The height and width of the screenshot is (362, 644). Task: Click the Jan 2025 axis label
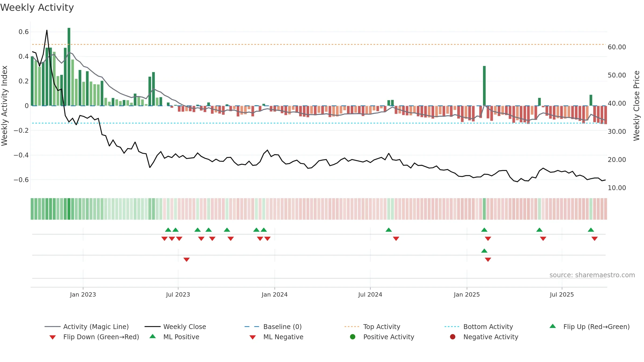click(x=467, y=294)
